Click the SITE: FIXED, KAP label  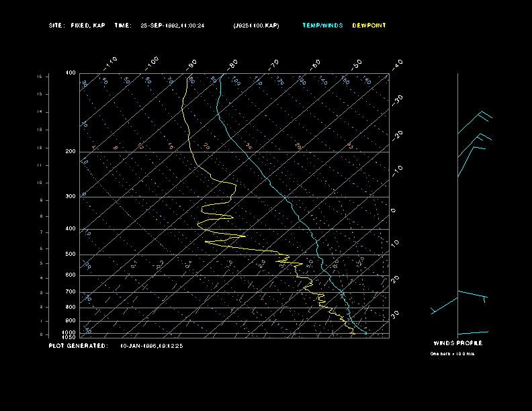point(77,26)
